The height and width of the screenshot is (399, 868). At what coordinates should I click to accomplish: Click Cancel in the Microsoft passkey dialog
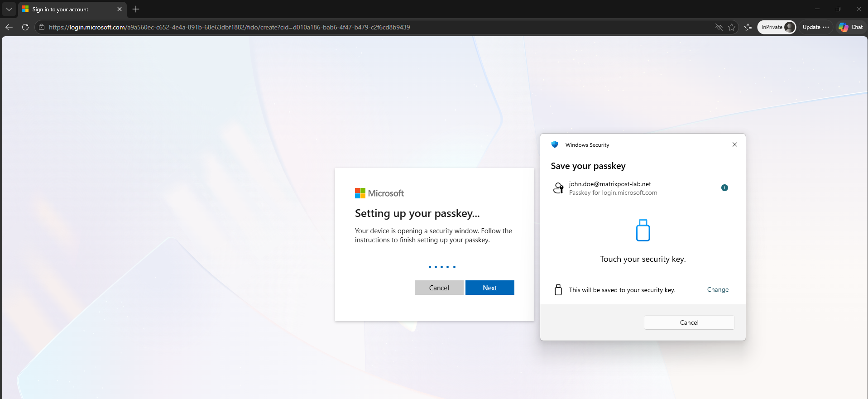tap(439, 288)
